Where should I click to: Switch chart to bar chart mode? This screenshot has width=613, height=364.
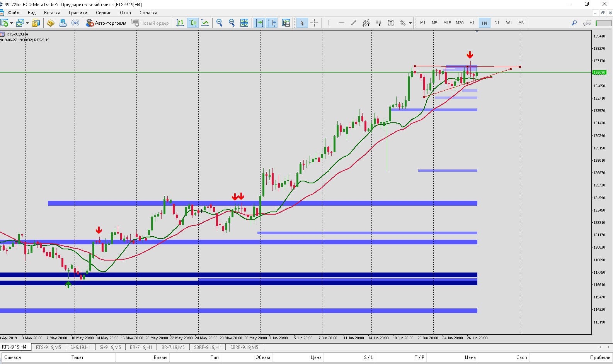pyautogui.click(x=180, y=23)
